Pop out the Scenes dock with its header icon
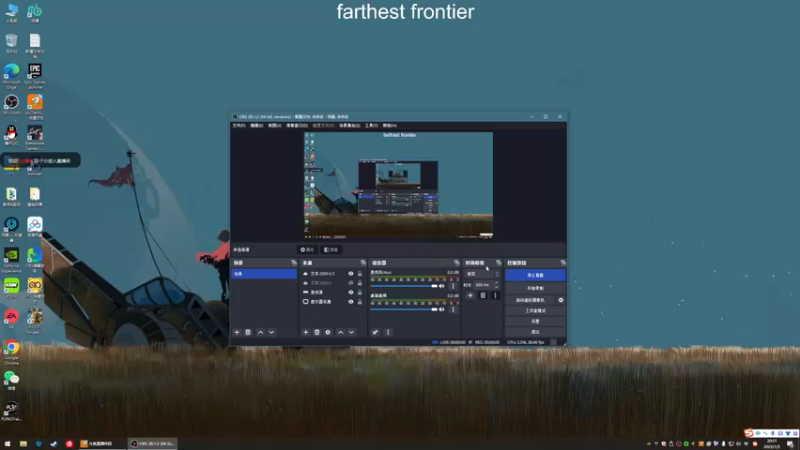Screen dimensions: 800x450 pyautogui.click(x=293, y=263)
